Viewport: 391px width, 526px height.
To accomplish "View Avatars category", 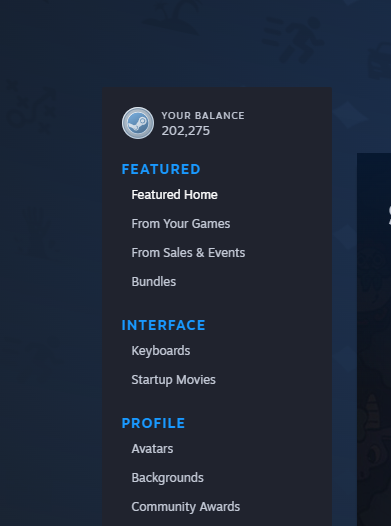I will pos(152,449).
